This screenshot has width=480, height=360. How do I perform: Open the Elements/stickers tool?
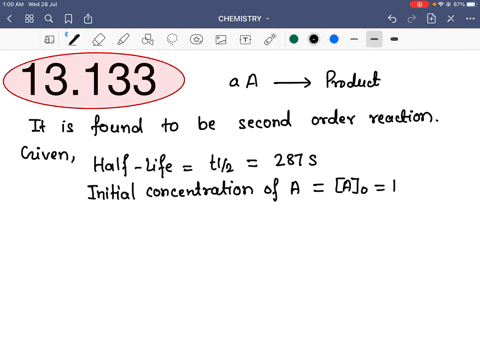[x=196, y=40]
